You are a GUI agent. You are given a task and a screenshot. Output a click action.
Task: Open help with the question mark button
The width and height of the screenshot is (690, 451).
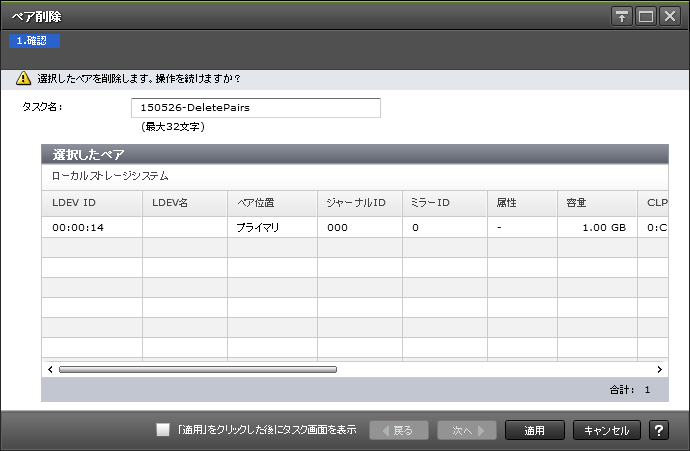tap(659, 430)
